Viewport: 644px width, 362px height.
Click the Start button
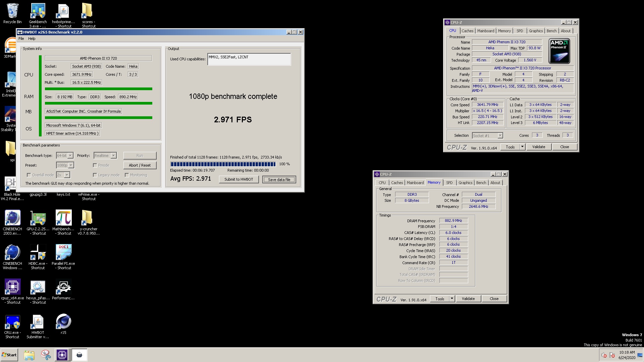9,355
